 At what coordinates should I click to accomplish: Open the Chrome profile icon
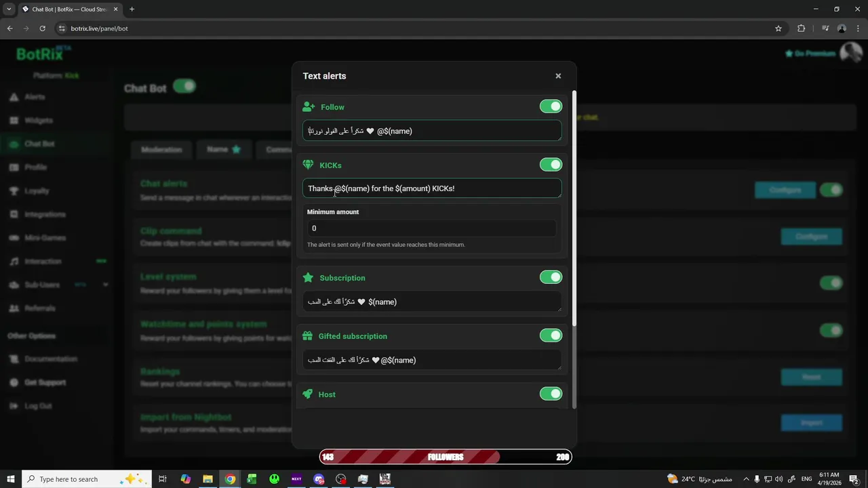[842, 28]
